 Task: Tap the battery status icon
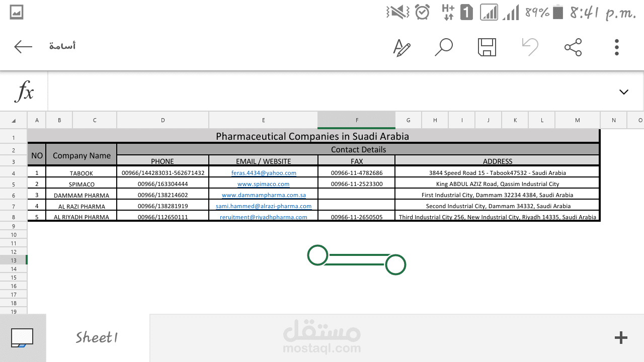pos(557,12)
